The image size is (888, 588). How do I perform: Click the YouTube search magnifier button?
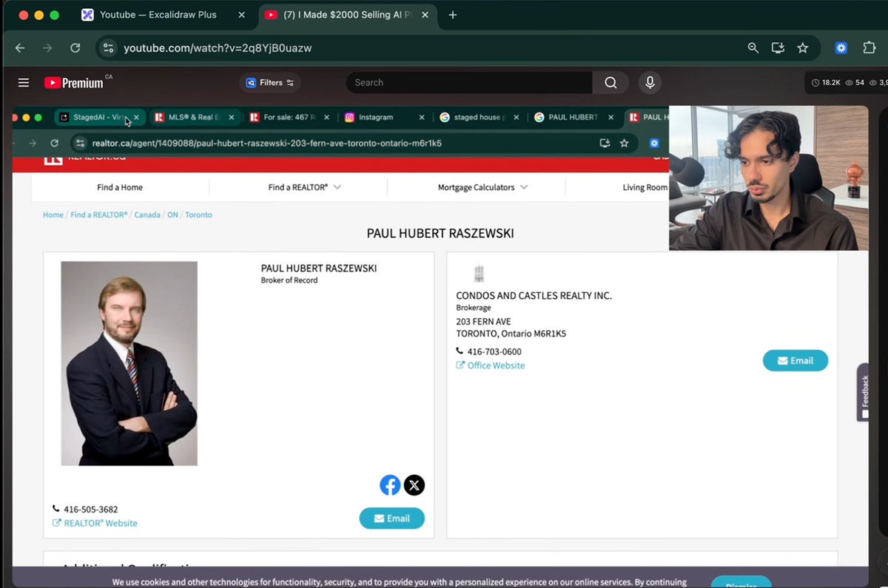[610, 83]
